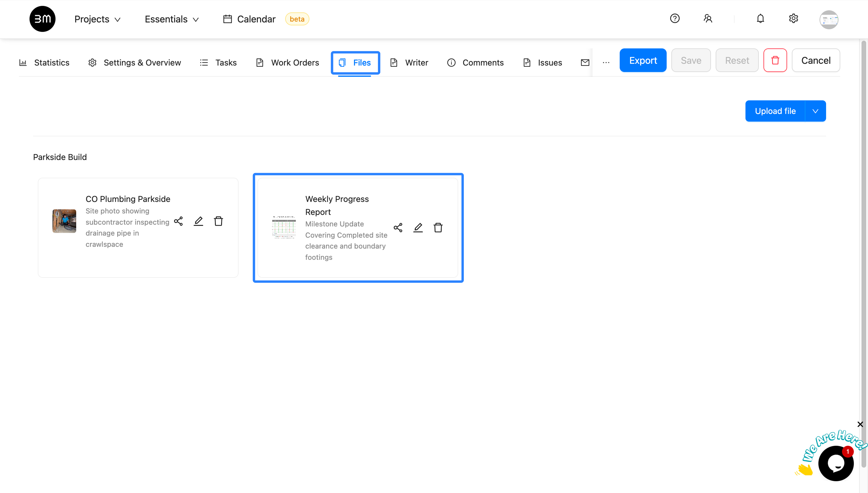Share the CO Plumbing Parkside file
Image resolution: width=868 pixels, height=493 pixels.
pos(178,221)
